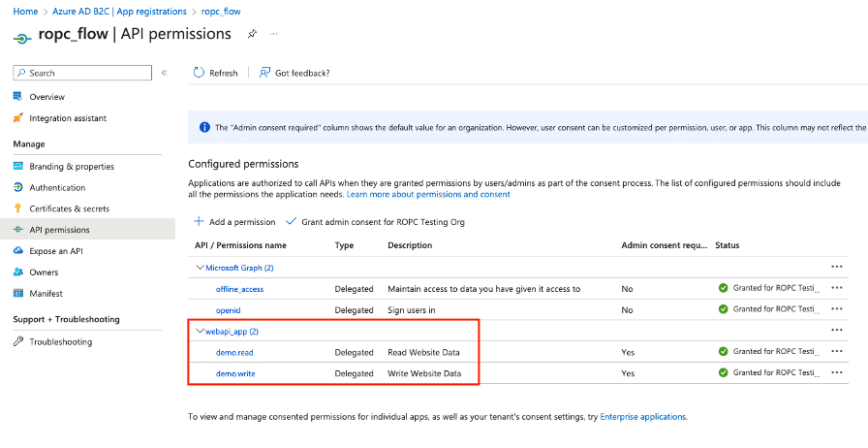The image size is (868, 448).
Task: Click the info icon in the blue banner
Action: [x=204, y=128]
